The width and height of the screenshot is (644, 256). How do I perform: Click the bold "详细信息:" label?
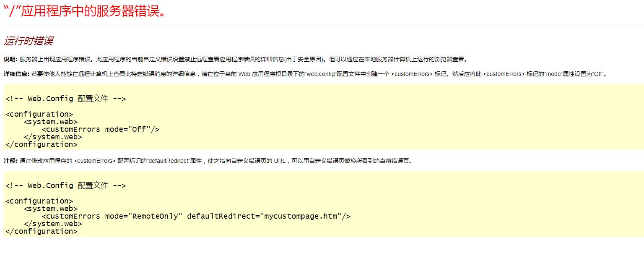[x=16, y=74]
